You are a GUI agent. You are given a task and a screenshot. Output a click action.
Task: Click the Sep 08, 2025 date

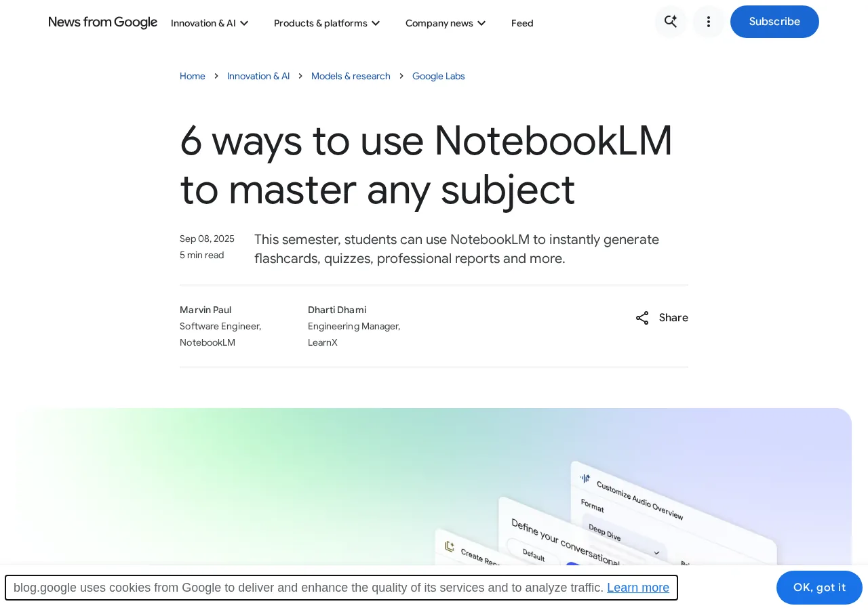[207, 239]
